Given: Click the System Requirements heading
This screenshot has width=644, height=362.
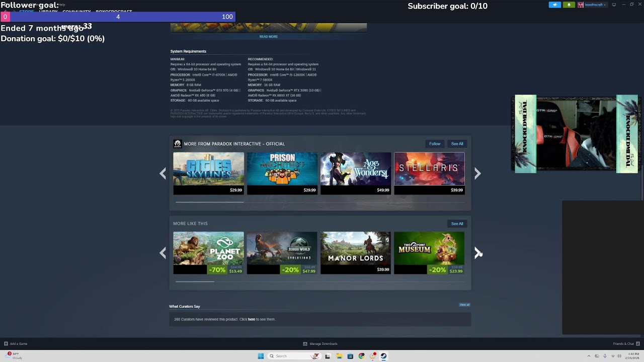Looking at the screenshot, I should point(188,51).
